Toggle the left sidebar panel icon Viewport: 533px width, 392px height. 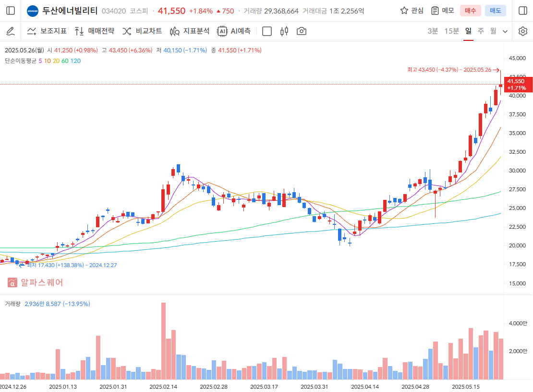11,11
